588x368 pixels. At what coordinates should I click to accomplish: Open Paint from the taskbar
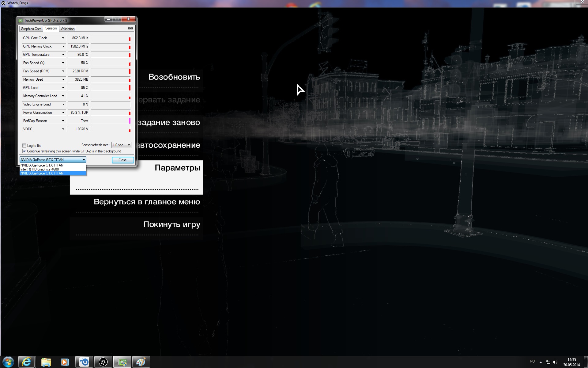141,362
